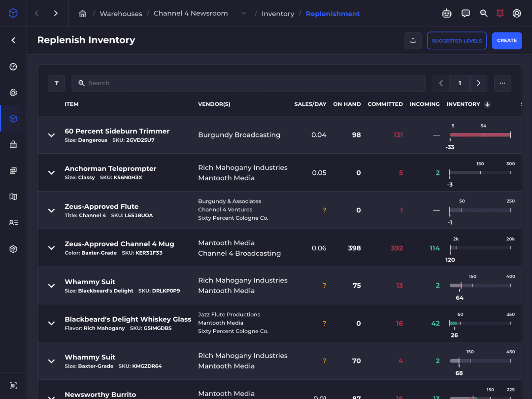The image size is (532, 399).
Task: Open the chat messages icon
Action: (x=465, y=13)
